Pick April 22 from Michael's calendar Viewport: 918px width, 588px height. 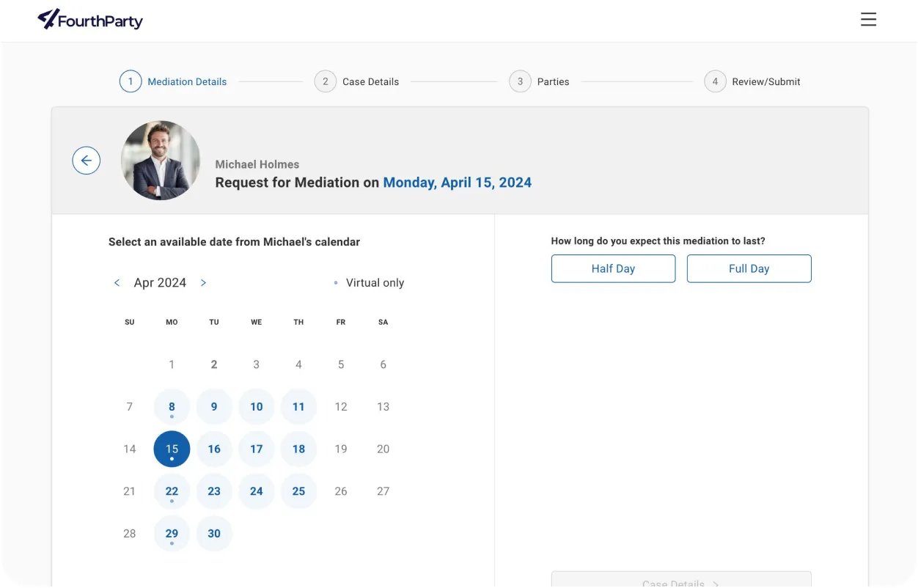click(x=172, y=491)
